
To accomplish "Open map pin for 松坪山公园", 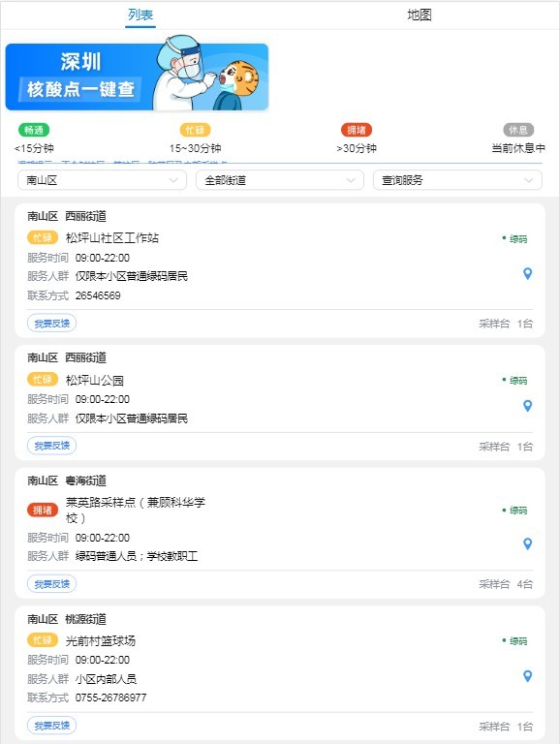I will [527, 406].
